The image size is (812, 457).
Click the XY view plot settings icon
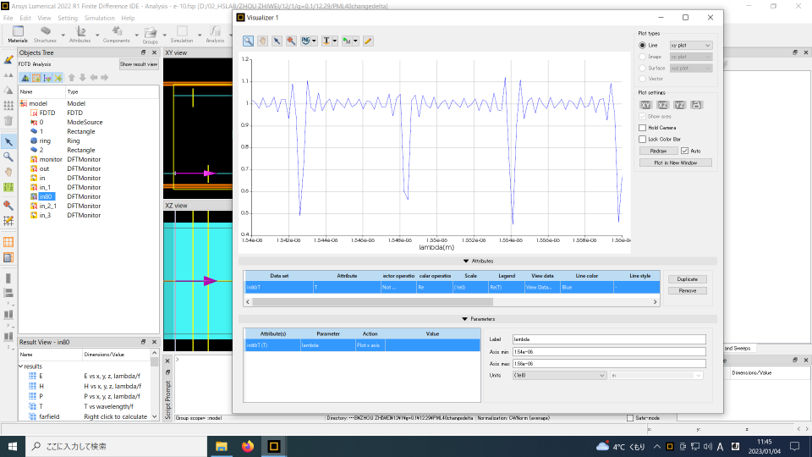pos(645,105)
